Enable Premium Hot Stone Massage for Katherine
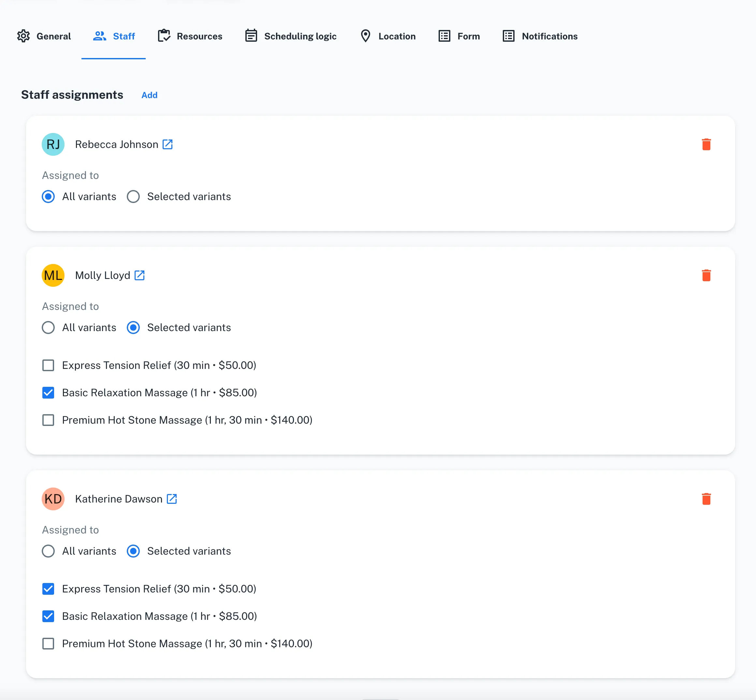This screenshot has height=700, width=756. [x=48, y=644]
